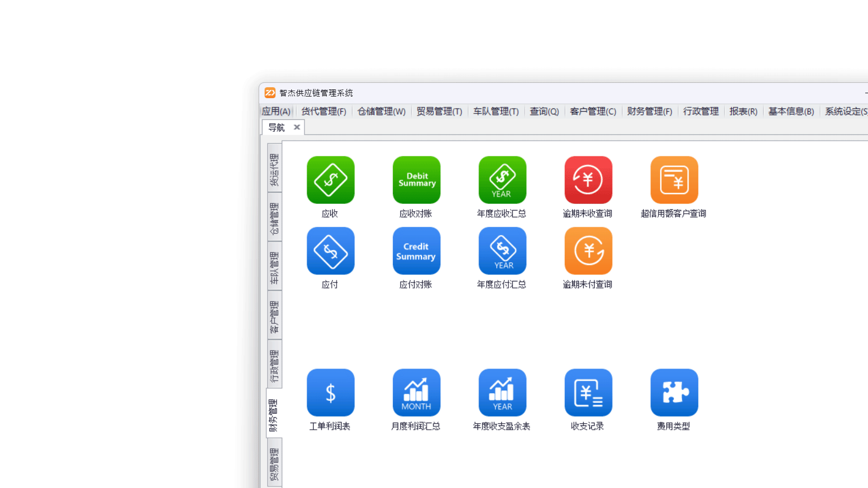This screenshot has height=488, width=868.
Task: Open the 费用类型 puzzle icon
Action: point(674,393)
